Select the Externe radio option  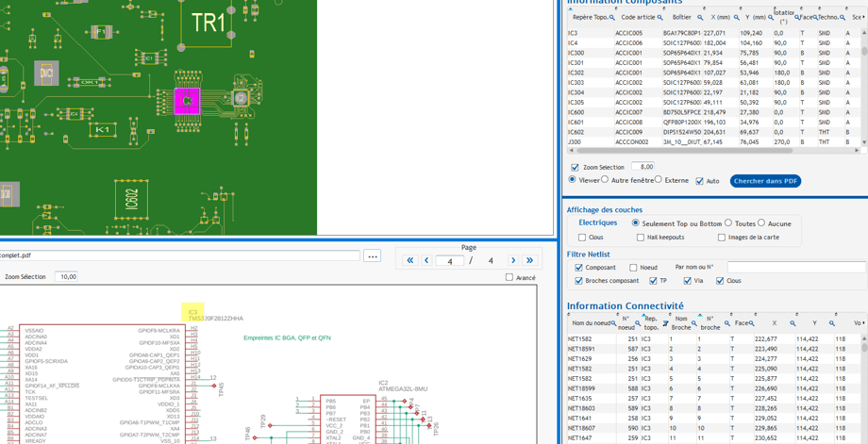point(659,180)
